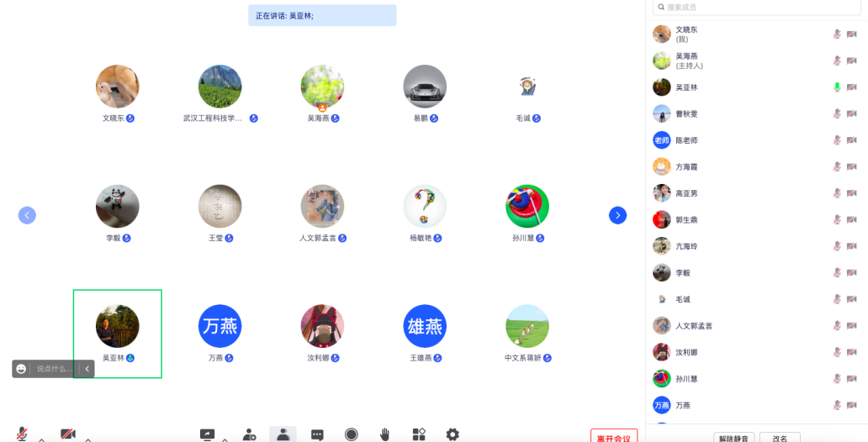Click the 李毅 name label under panda avatar
The image size is (868, 442).
coord(114,238)
